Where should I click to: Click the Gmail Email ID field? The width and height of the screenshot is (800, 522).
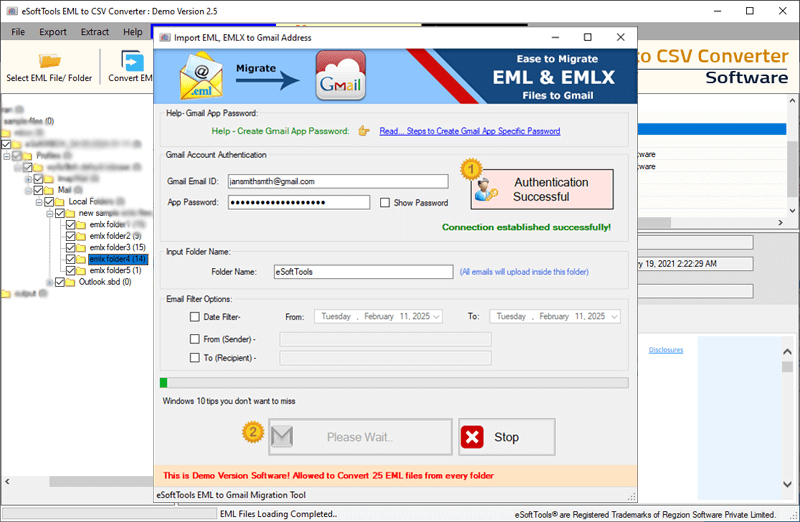[338, 181]
